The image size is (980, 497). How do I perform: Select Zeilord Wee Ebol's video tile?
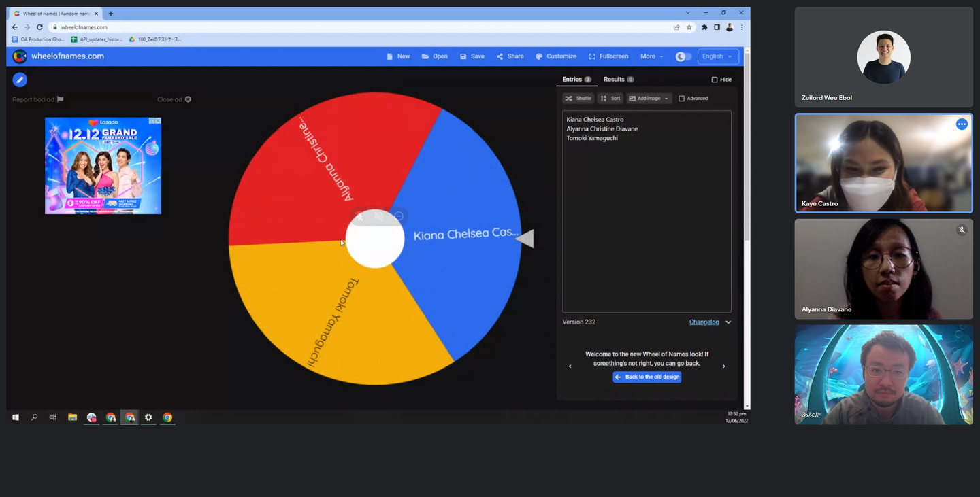883,57
